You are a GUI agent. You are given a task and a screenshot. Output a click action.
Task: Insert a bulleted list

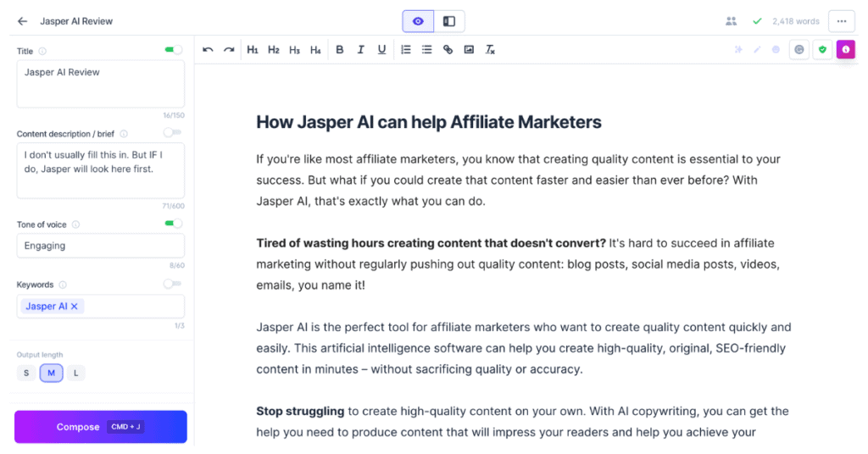427,50
